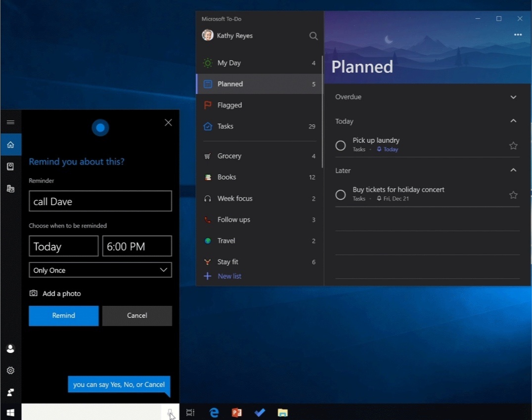Viewport: 532px width, 420px height.
Task: Launch Microsoft Edge from the taskbar
Action: pos(214,413)
